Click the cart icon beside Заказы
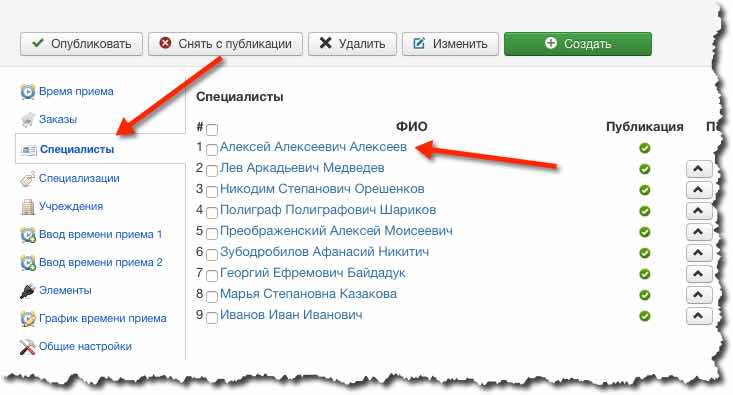This screenshot has height=395, width=733. point(28,120)
